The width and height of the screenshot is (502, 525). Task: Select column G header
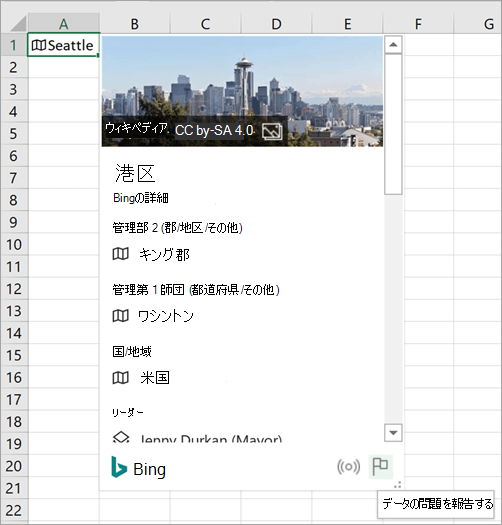[x=478, y=23]
